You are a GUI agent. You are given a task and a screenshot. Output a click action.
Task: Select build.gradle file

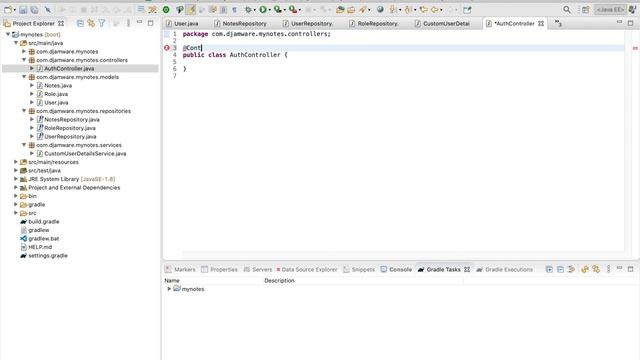coord(44,222)
